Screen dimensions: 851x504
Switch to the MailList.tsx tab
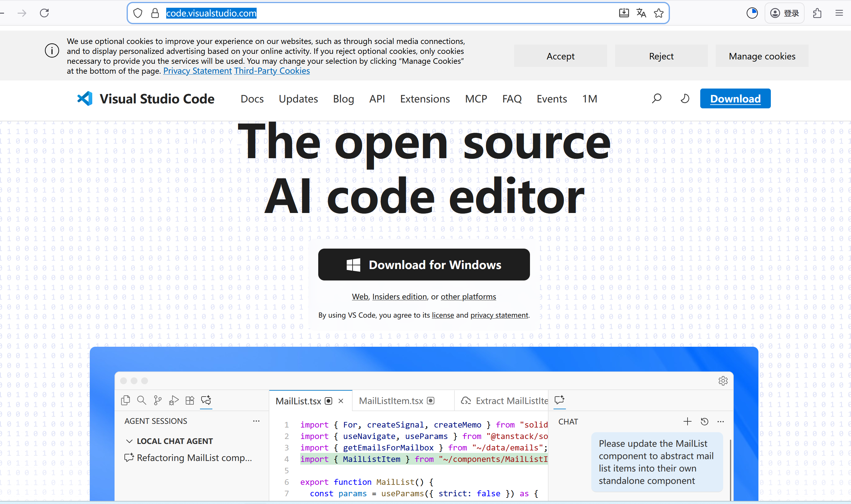[298, 401]
